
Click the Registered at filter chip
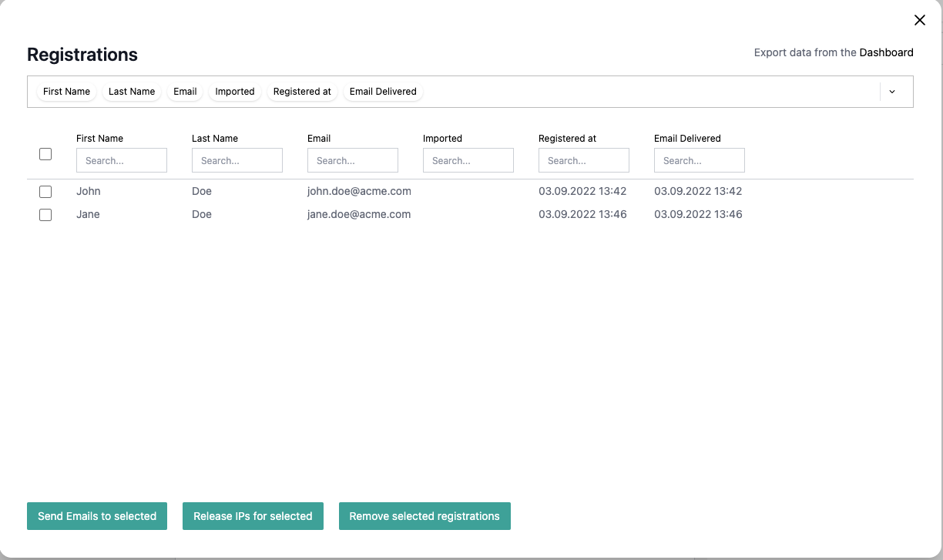[302, 92]
